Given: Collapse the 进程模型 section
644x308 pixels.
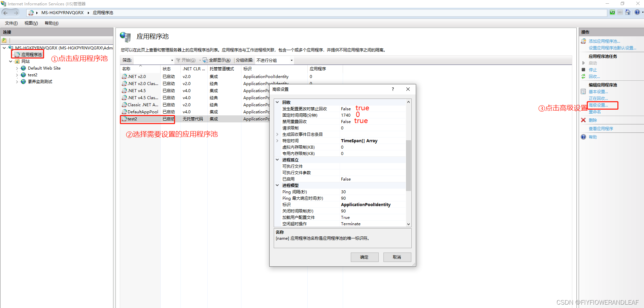Looking at the screenshot, I should pos(277,185).
